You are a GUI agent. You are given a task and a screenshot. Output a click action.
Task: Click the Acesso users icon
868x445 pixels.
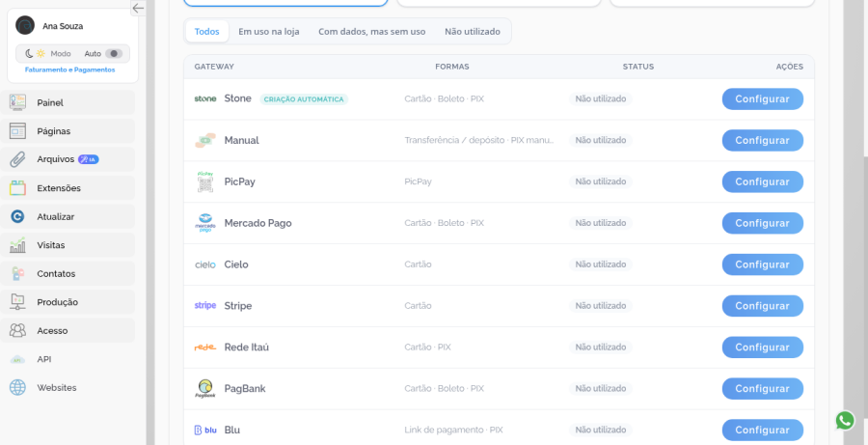17,330
